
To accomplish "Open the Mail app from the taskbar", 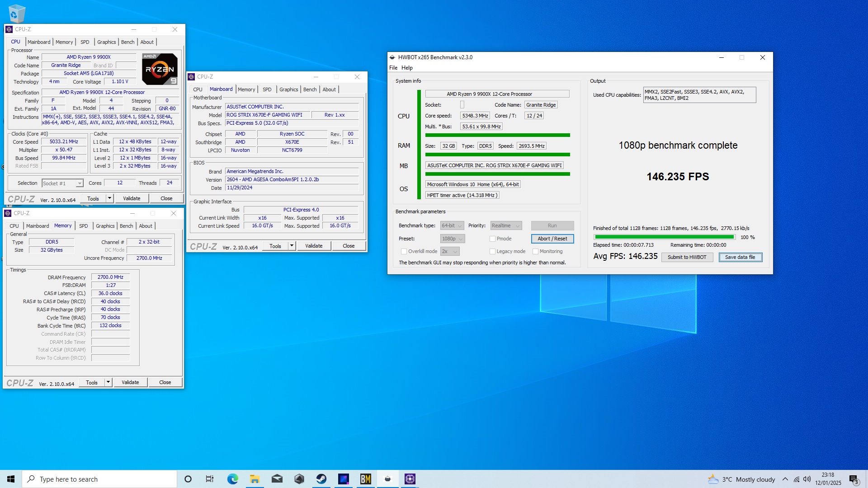I will coord(277,479).
